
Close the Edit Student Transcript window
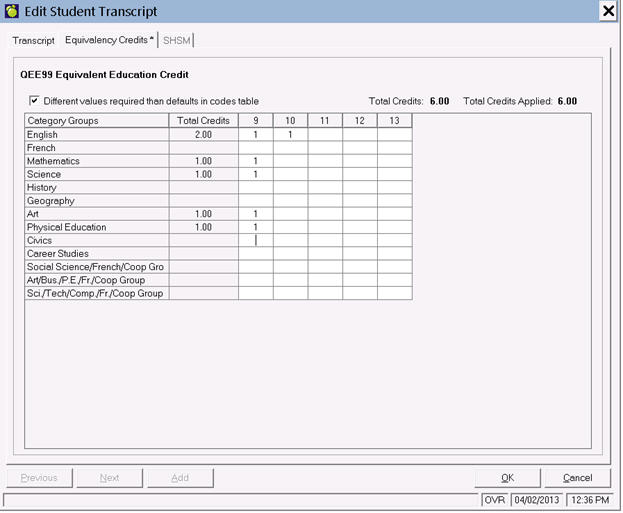click(x=607, y=11)
